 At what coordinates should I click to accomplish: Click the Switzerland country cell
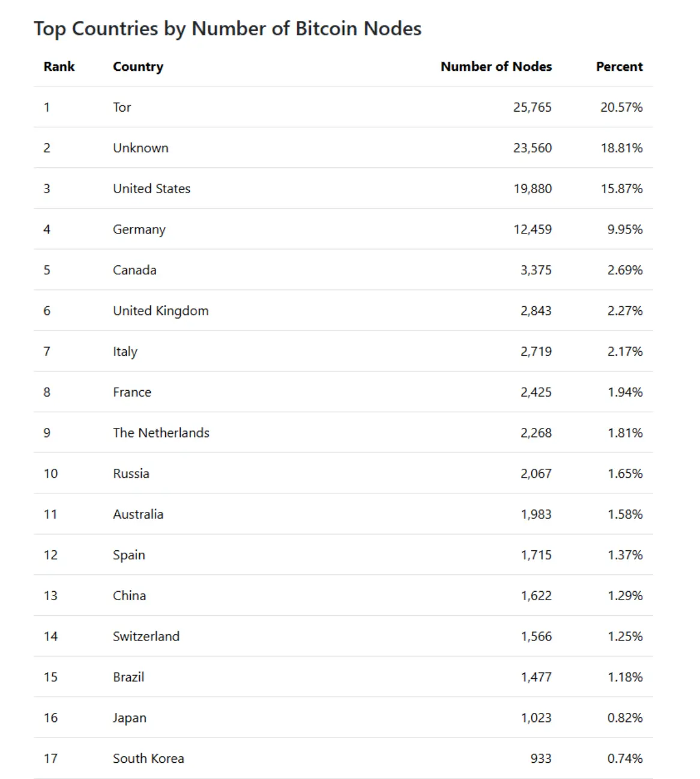[146, 636]
